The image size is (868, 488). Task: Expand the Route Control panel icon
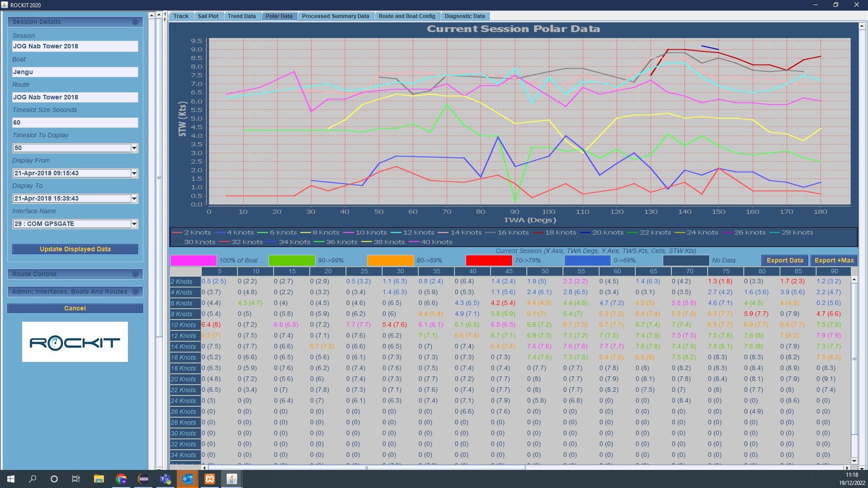point(135,274)
